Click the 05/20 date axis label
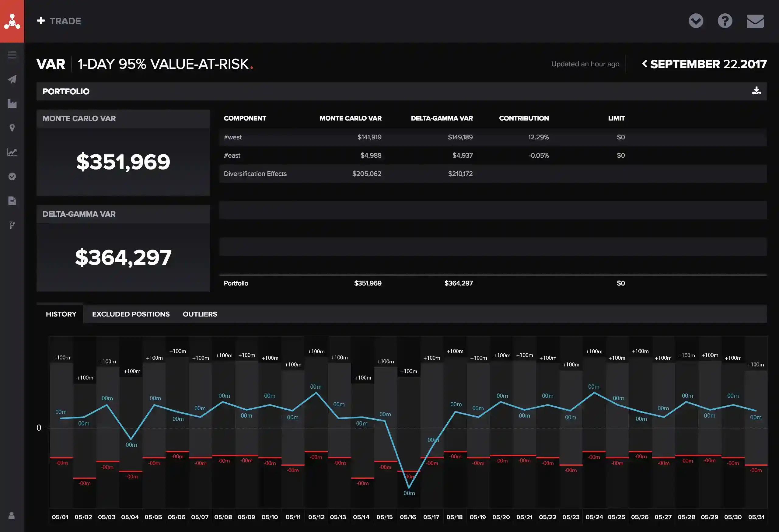The image size is (779, 532). (501, 517)
